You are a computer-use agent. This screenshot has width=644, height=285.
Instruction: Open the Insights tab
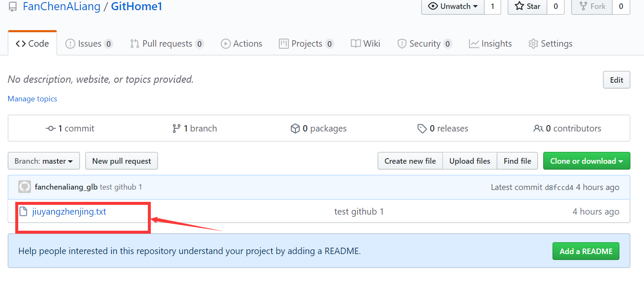490,44
